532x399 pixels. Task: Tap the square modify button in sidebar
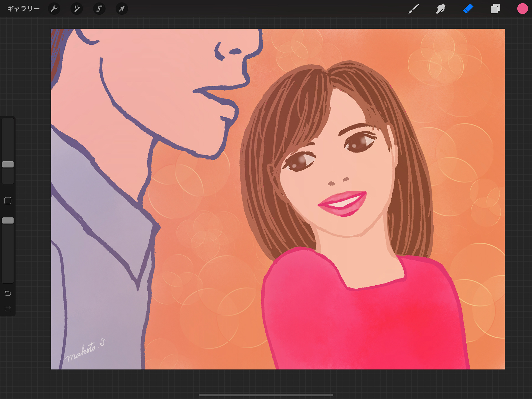pyautogui.click(x=8, y=201)
